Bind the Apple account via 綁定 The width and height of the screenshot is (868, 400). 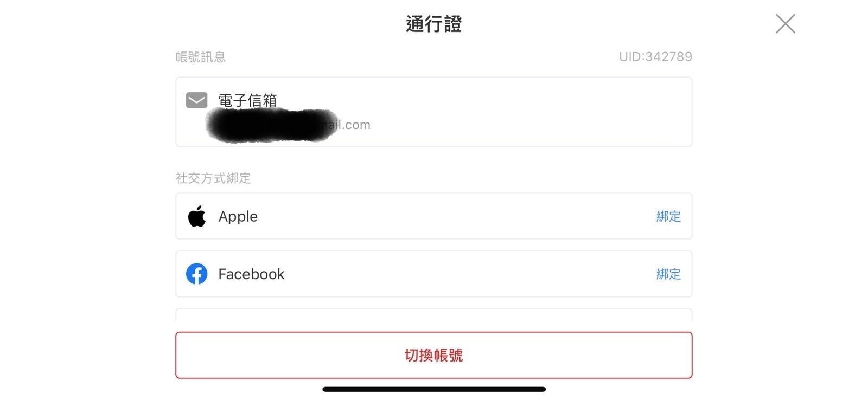pyautogui.click(x=668, y=216)
